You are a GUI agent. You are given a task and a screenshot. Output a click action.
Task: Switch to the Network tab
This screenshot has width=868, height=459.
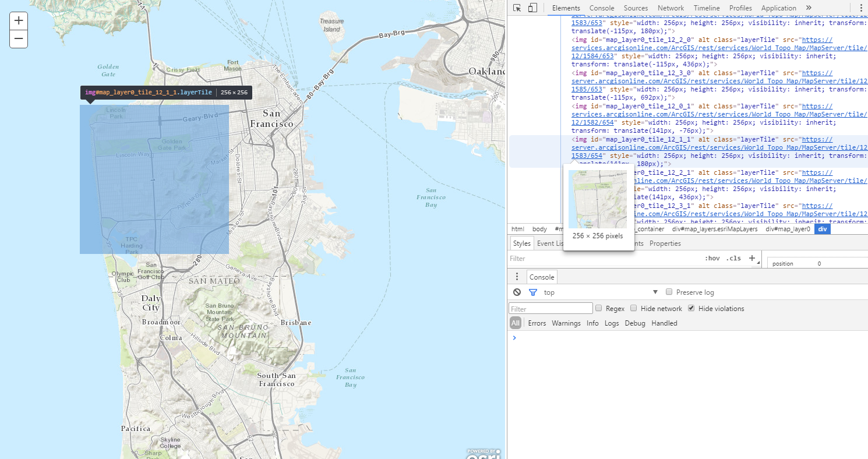click(x=671, y=8)
